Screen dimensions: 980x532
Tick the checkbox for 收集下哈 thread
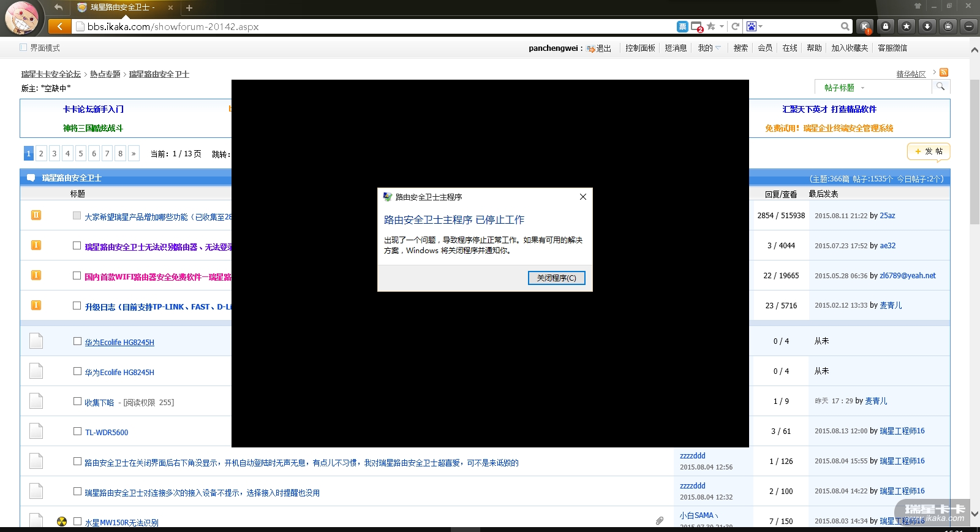(x=77, y=401)
